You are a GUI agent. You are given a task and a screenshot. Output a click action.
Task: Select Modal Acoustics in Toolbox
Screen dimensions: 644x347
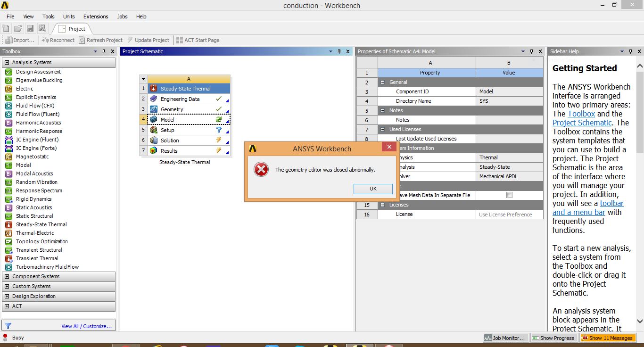(x=34, y=173)
